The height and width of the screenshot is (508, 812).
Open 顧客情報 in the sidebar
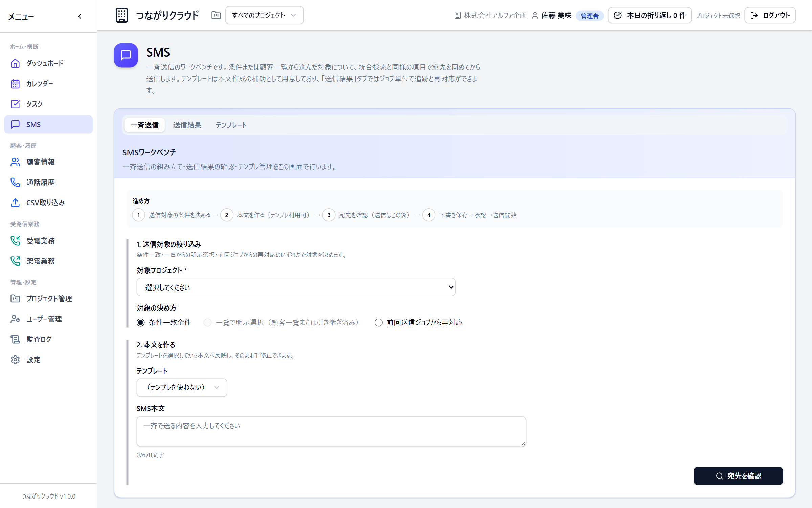pyautogui.click(x=48, y=162)
